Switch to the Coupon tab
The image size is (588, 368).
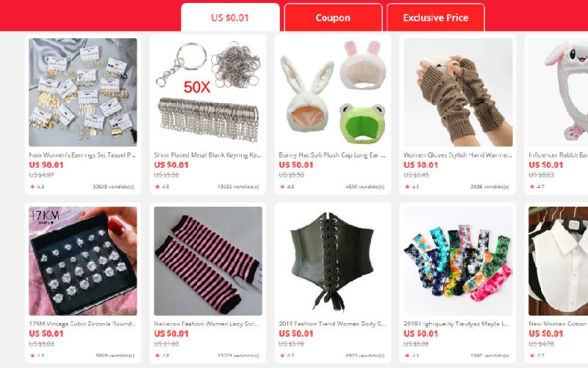[333, 17]
